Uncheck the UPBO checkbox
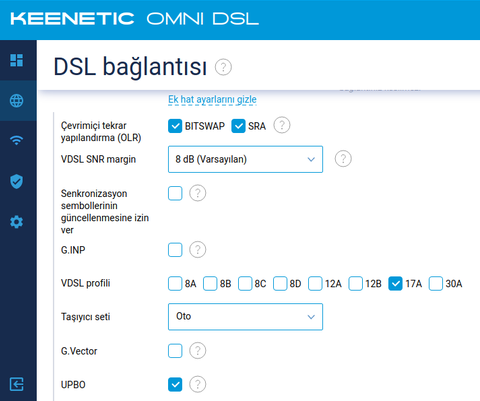Screen dimensions: 480x401 (175, 384)
